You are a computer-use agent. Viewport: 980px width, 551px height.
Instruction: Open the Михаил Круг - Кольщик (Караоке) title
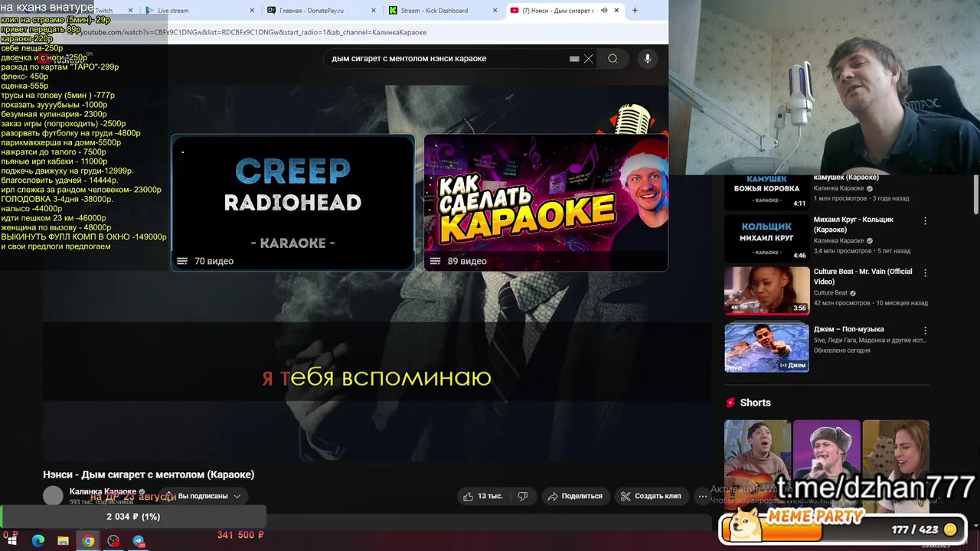(854, 224)
